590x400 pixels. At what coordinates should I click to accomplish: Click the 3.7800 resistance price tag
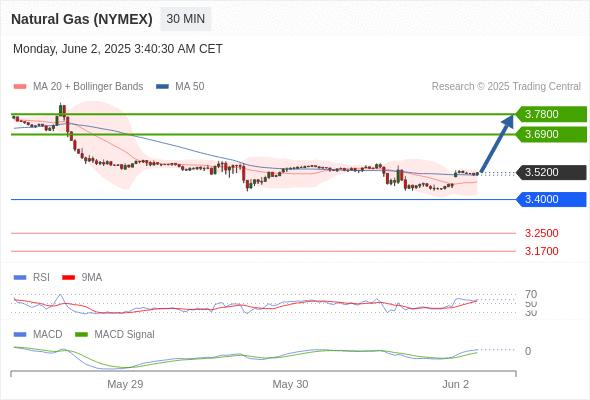[551, 114]
